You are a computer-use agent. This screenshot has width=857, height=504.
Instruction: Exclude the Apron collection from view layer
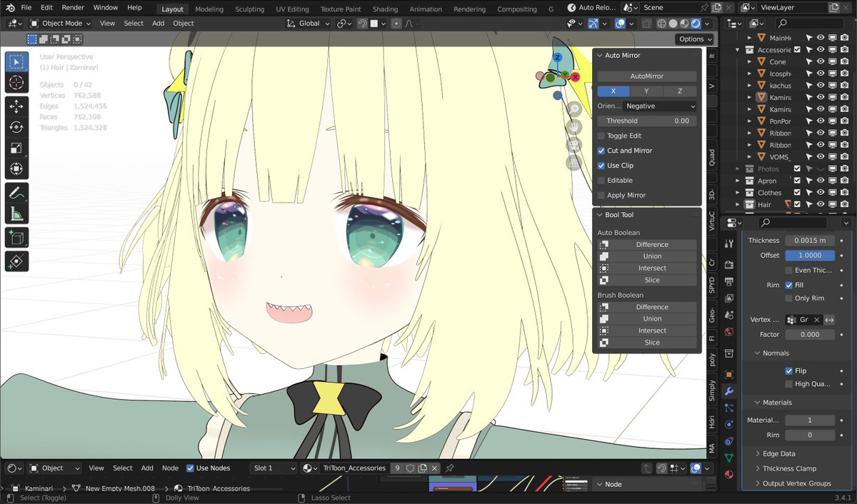(x=798, y=181)
